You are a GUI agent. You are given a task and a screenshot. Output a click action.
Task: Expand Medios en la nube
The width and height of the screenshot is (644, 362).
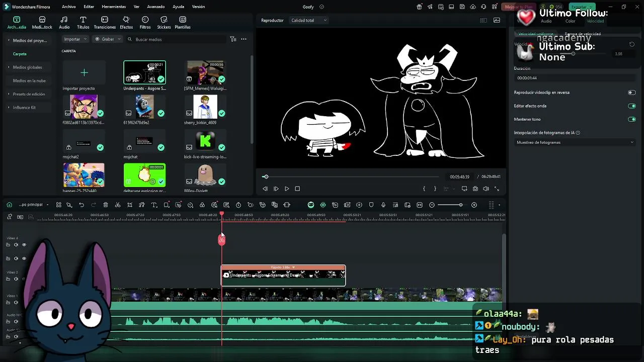click(29, 81)
